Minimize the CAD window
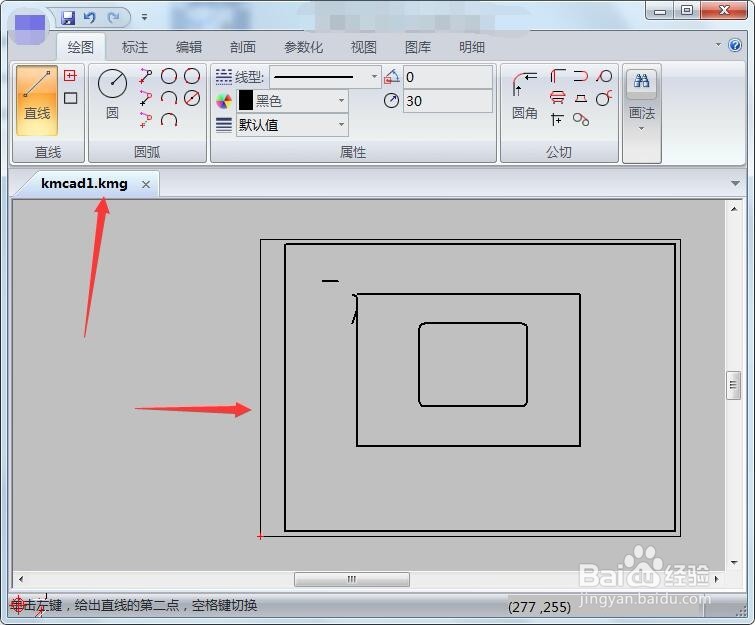This screenshot has width=755, height=625. [660, 11]
